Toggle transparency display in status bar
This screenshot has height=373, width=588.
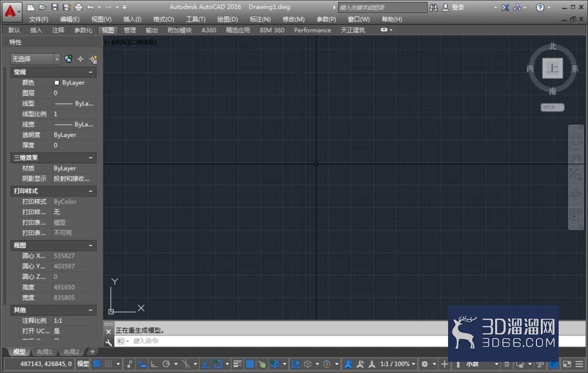[250, 364]
